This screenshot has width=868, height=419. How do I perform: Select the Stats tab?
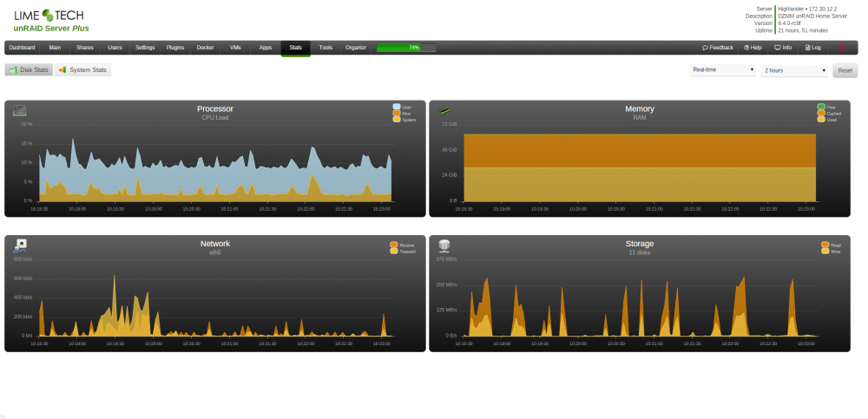pos(296,48)
